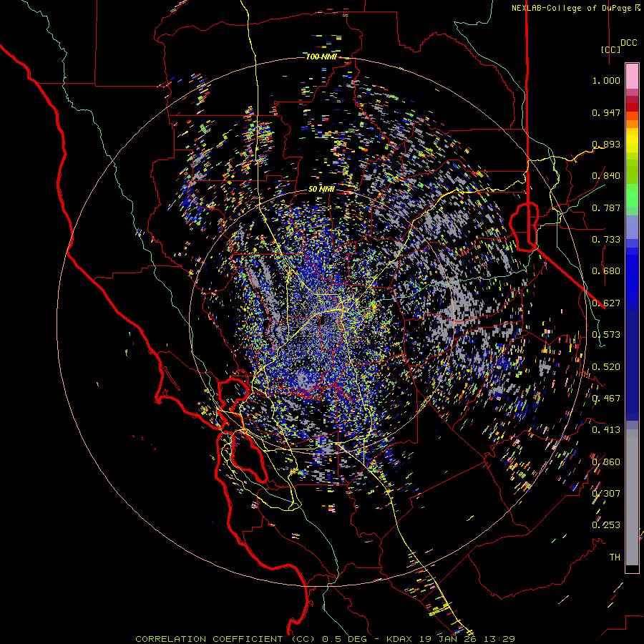Click the KDAX station identifier
Screen dimensions: 644x644
[399, 639]
